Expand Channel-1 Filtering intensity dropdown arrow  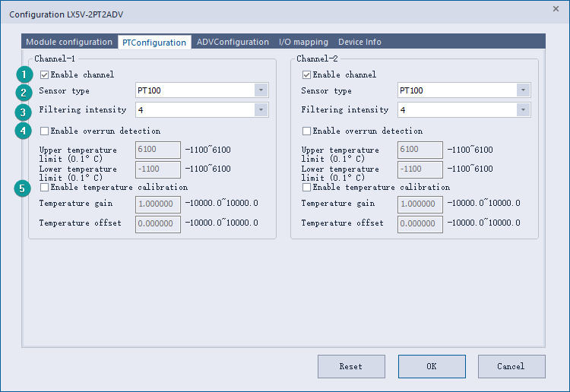pyautogui.click(x=261, y=109)
